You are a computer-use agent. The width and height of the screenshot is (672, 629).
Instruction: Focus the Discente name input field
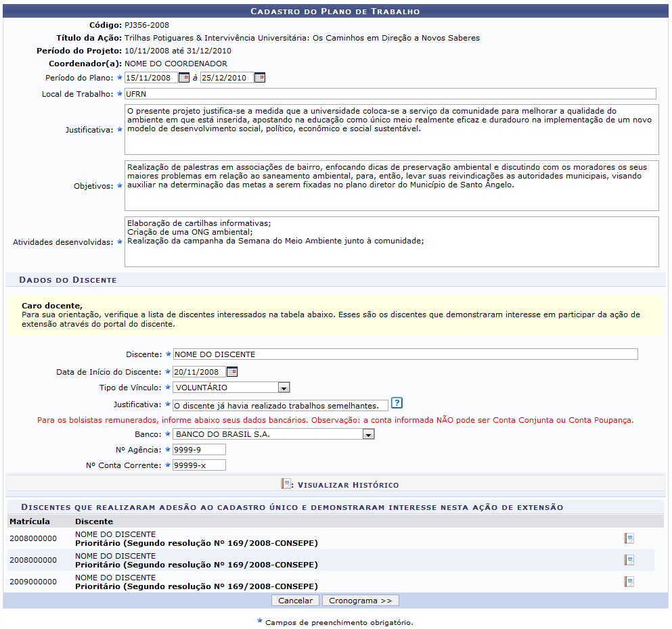coord(405,354)
